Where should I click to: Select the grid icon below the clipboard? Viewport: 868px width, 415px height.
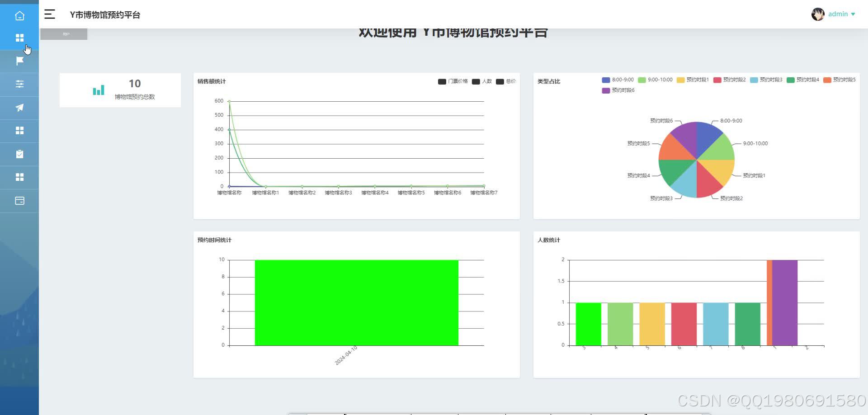(x=19, y=177)
